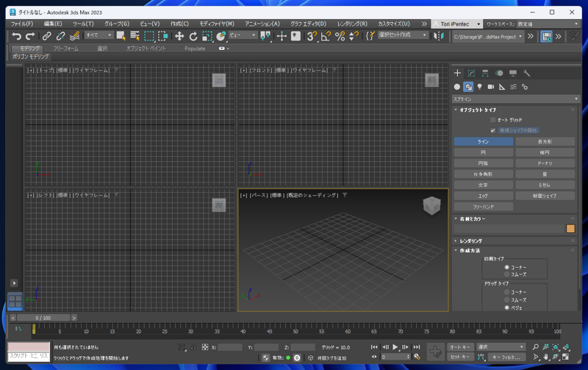The image size is (588, 370).
Task: Open the スプライン category dropdown
Action: [516, 99]
